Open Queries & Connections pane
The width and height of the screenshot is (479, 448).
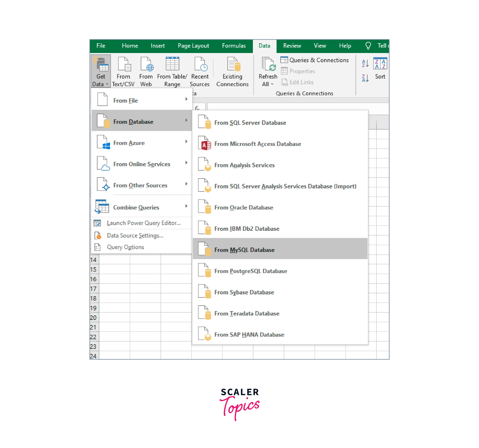pyautogui.click(x=315, y=60)
